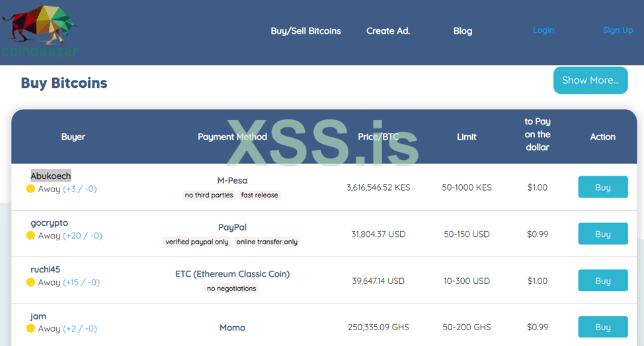Click ruchi45's yellow Away status dot
Viewport: 644px width, 346px height.
coord(30,283)
